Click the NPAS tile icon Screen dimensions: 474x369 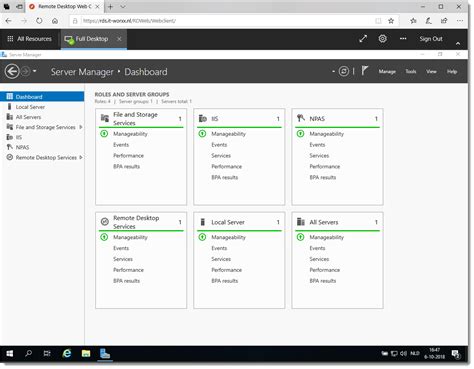(301, 118)
